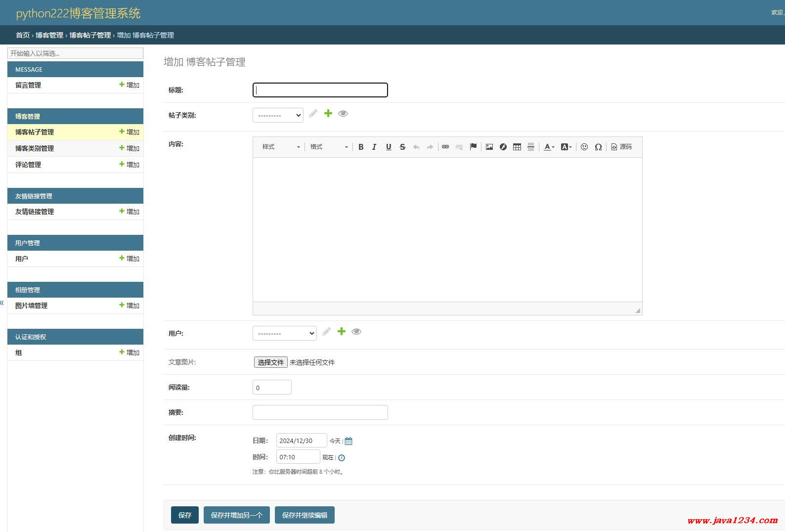Insert an image using the image icon
The height and width of the screenshot is (532, 785).
(x=489, y=147)
